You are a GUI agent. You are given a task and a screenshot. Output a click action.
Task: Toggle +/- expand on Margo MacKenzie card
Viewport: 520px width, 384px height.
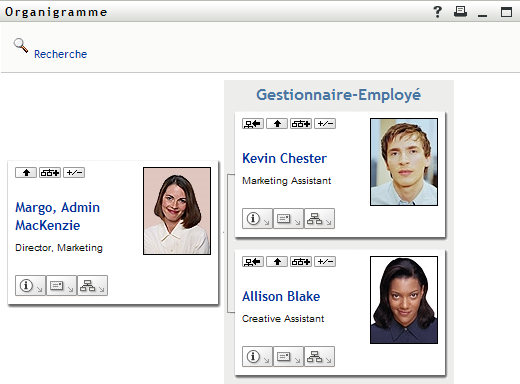pos(74,172)
